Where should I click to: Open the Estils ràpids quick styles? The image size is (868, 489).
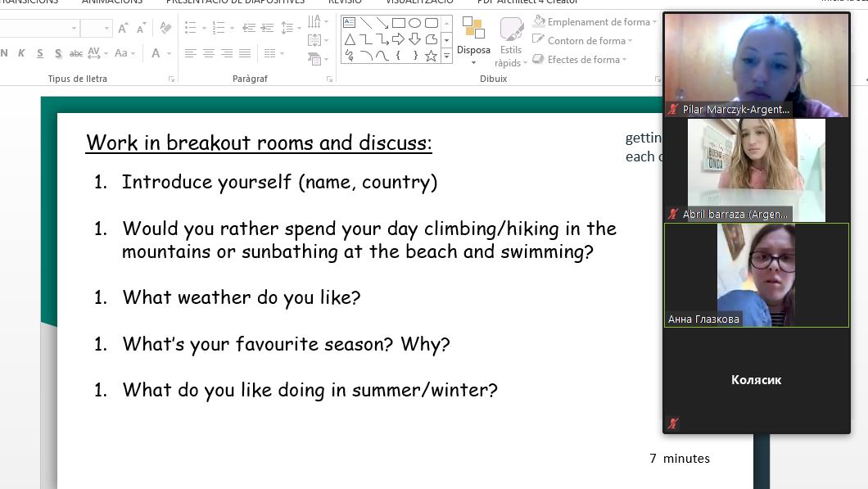pos(510,43)
